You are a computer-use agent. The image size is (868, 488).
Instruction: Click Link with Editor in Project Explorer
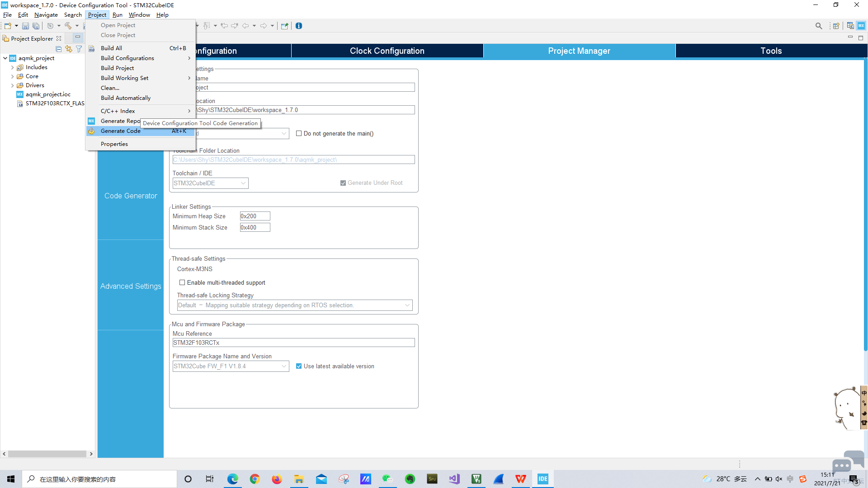(x=69, y=49)
